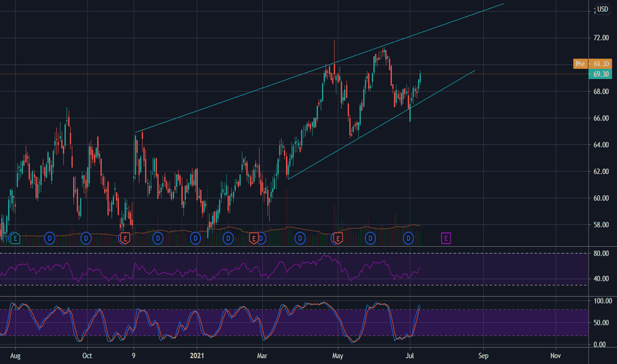This screenshot has width=617, height=364.
Task: Open the dividend marker in early September 2020
Action: (x=50, y=238)
